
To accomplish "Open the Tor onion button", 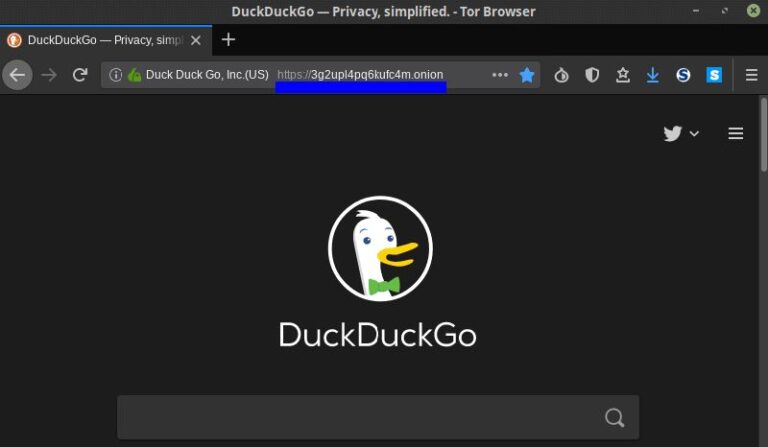I will coord(561,75).
